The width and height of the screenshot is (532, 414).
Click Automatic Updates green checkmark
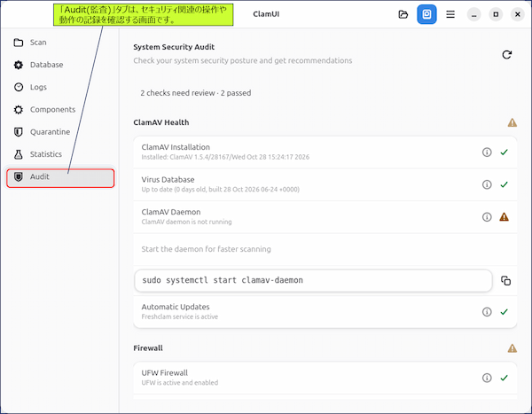[505, 312]
